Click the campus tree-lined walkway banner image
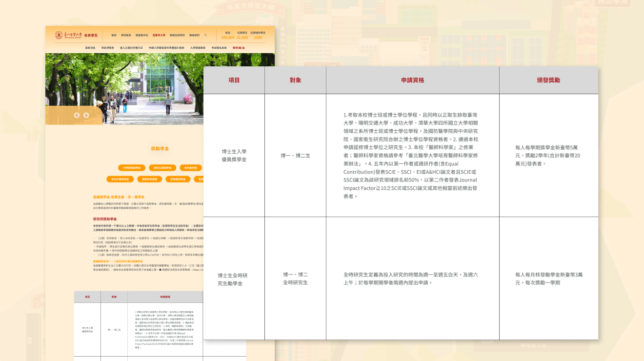Screen dimensions: 644x361 pyautogui.click(x=160, y=89)
